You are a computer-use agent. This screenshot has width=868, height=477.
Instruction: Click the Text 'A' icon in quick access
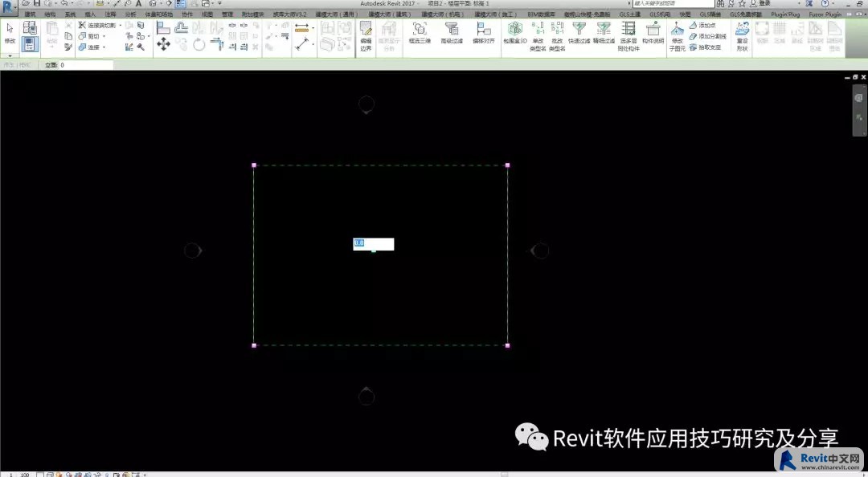coord(138,3)
